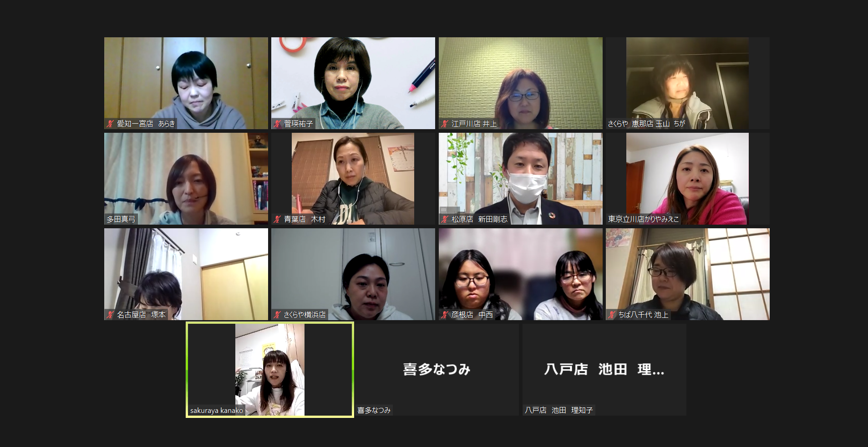This screenshot has height=447, width=868.
Task: Click muted mic icon on 名古屋店 塚本 tile
Action: pos(110,315)
